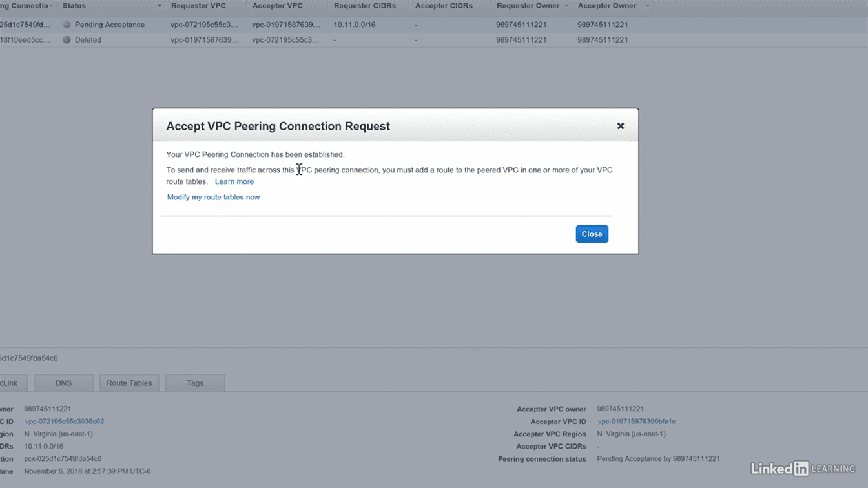Click Modify my route tables now
The image size is (868, 488).
tap(213, 198)
